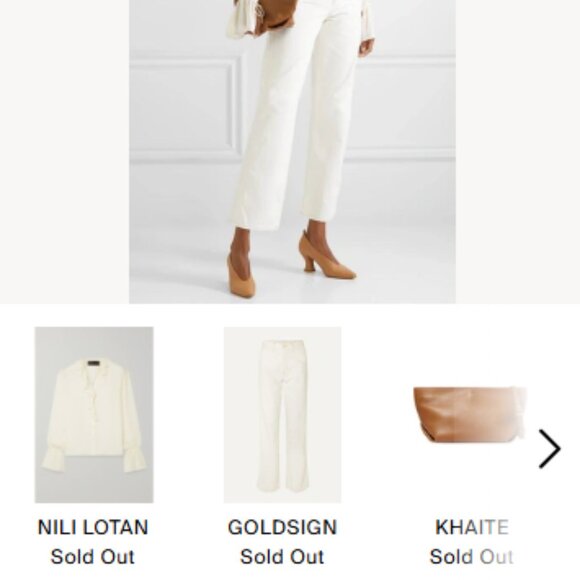Image resolution: width=580 pixels, height=580 pixels.
Task: Click the flared cuff of the blouse thumbnail
Action: click(53, 459)
